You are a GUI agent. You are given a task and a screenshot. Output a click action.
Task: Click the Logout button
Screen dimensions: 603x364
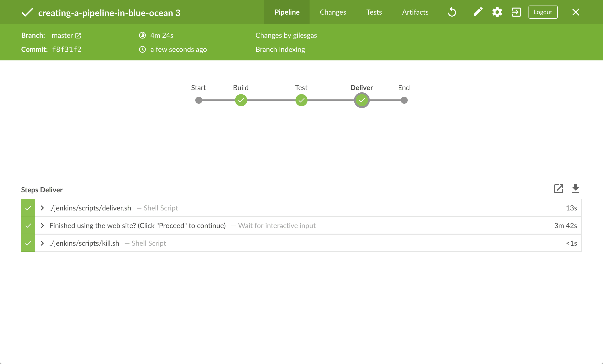[543, 12]
